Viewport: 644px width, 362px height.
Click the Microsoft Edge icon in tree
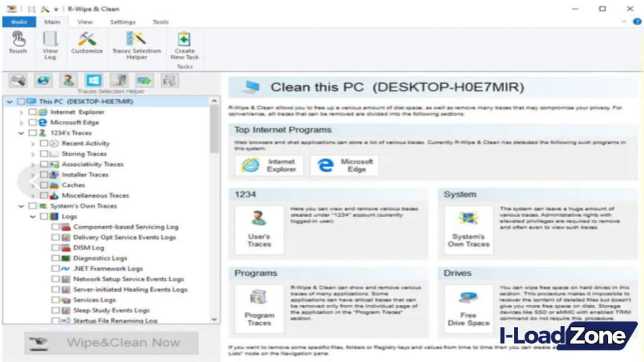pos(43,123)
